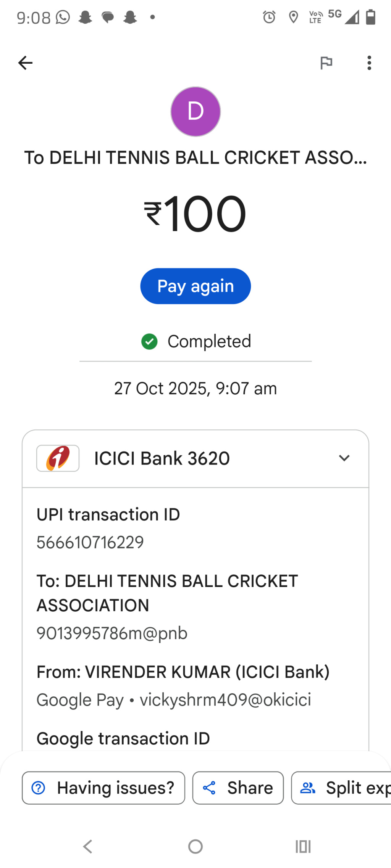
Task: Expand the ICICI Bank 3620 chevron
Action: pos(344,458)
